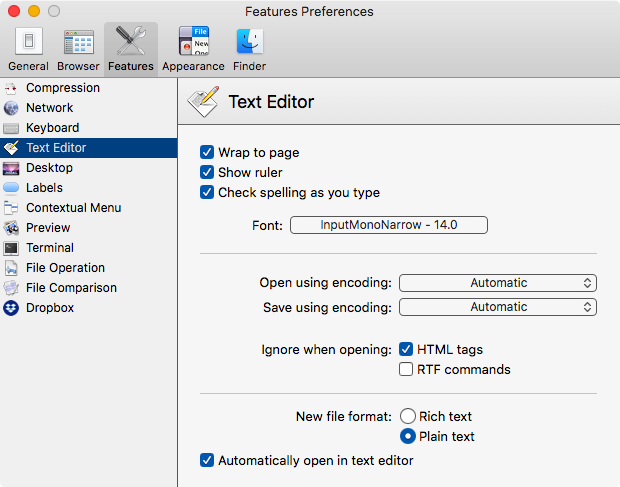Disable Wrap to page checkbox
This screenshot has height=487, width=620.
pos(207,152)
